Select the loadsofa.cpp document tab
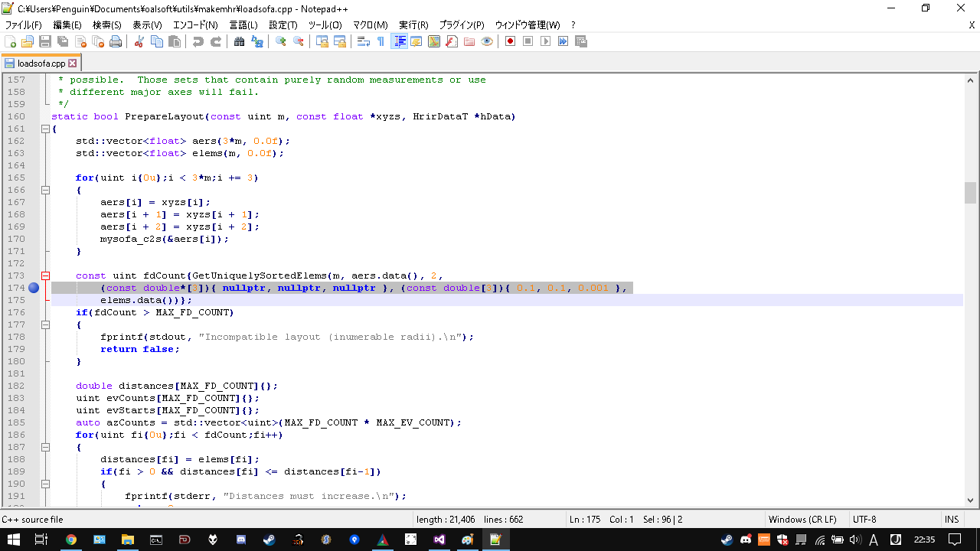The height and width of the screenshot is (551, 980). coord(41,64)
